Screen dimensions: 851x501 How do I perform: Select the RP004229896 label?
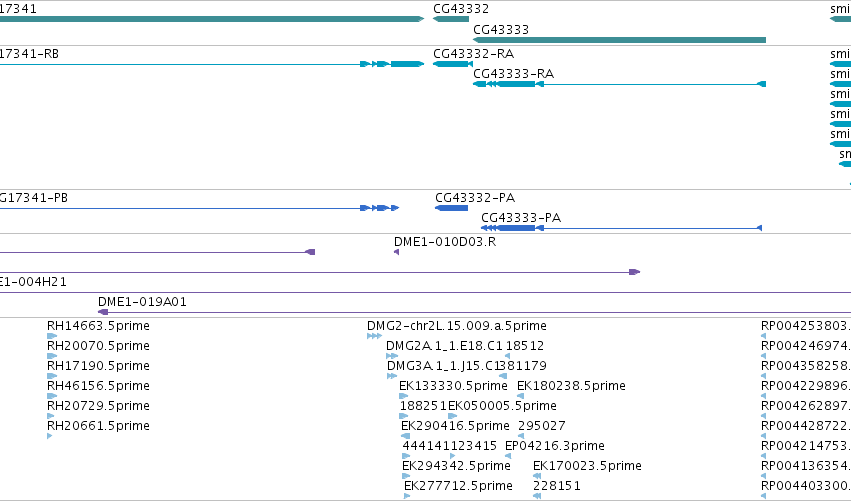pyautogui.click(x=806, y=386)
